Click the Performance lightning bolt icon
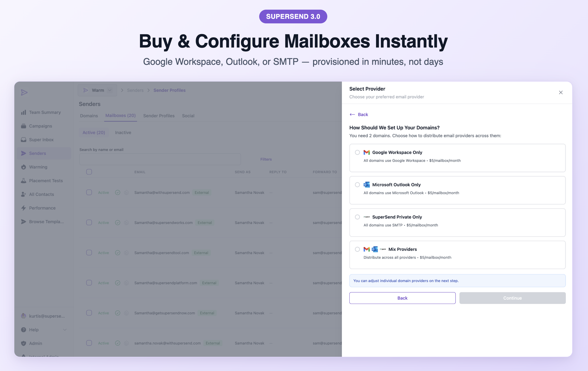588x371 pixels. [x=24, y=208]
